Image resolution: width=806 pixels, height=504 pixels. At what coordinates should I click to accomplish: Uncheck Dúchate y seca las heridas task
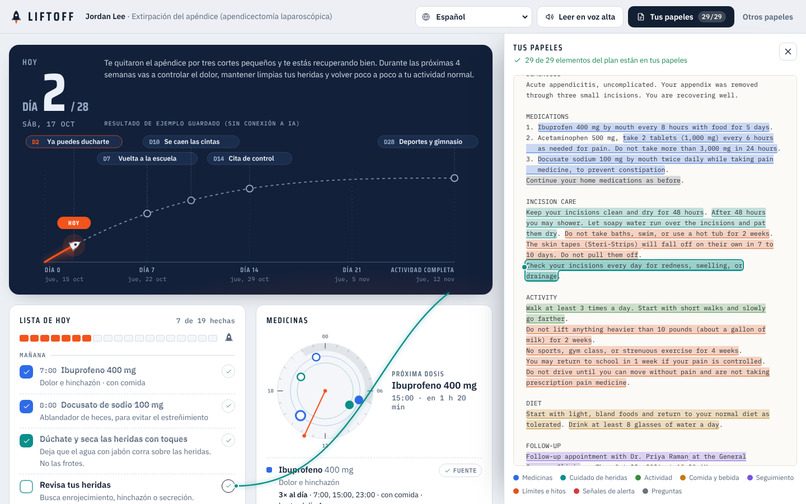point(26,440)
